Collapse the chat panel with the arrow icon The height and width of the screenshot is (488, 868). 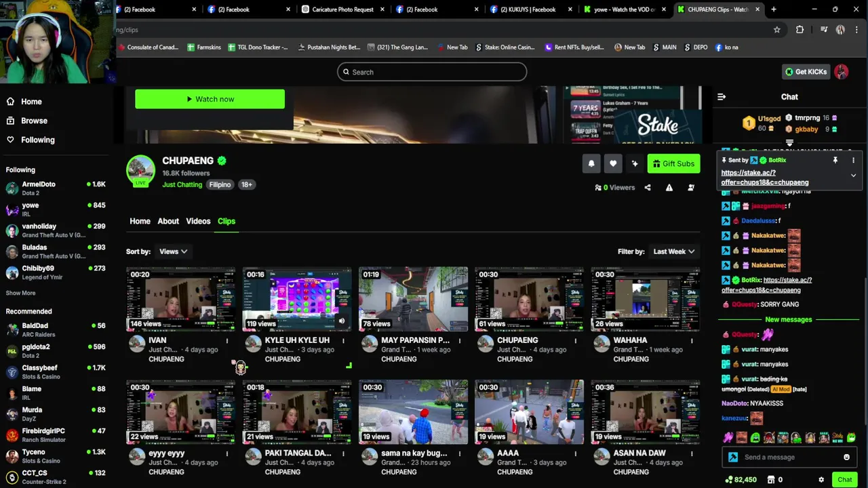click(x=722, y=97)
